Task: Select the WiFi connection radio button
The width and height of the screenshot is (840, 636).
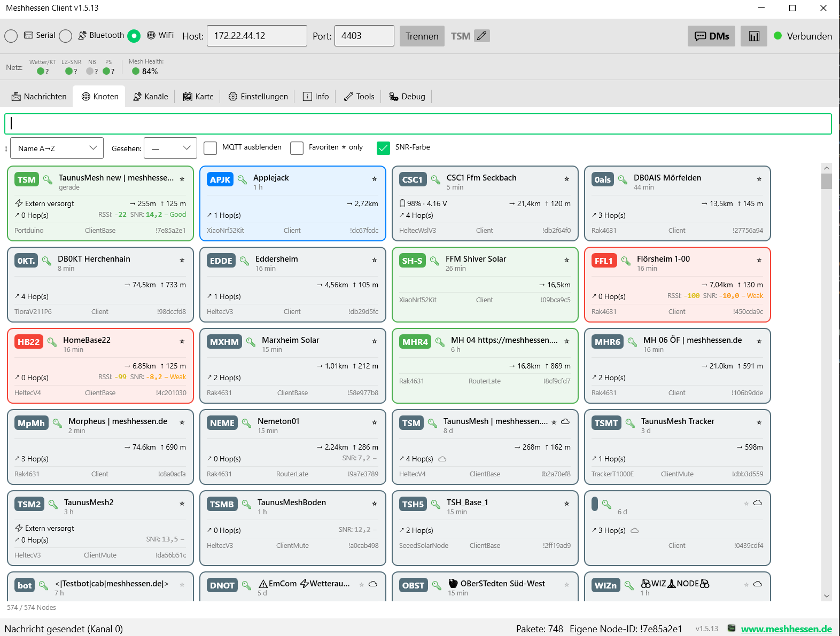Action: [x=134, y=36]
